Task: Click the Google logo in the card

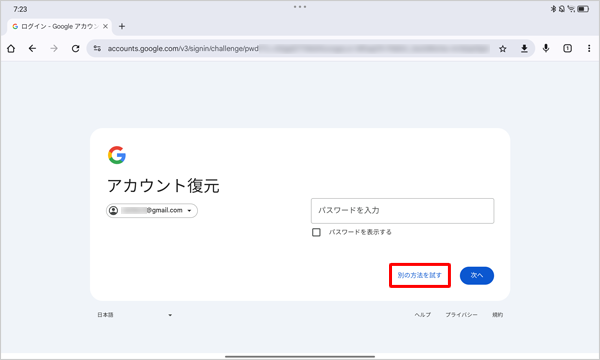Action: (117, 155)
